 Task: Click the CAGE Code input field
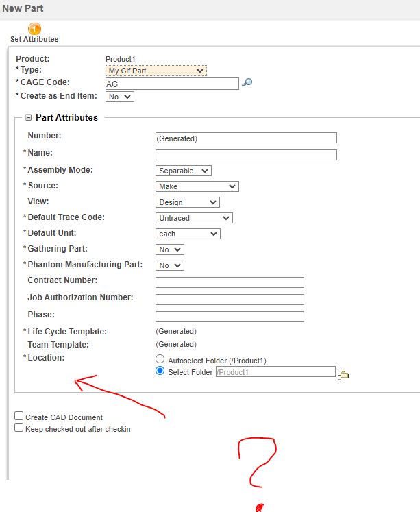(x=172, y=84)
